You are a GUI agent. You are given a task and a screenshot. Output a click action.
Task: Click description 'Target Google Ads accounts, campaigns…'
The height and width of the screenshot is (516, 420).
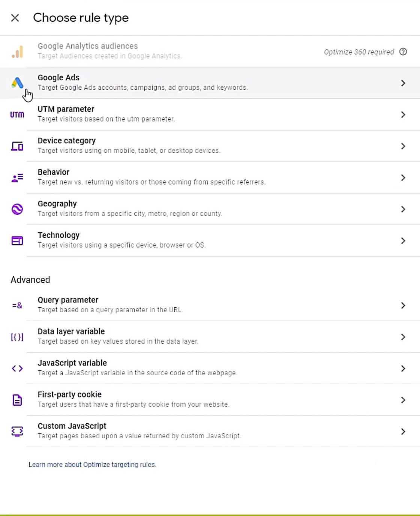[x=143, y=87]
